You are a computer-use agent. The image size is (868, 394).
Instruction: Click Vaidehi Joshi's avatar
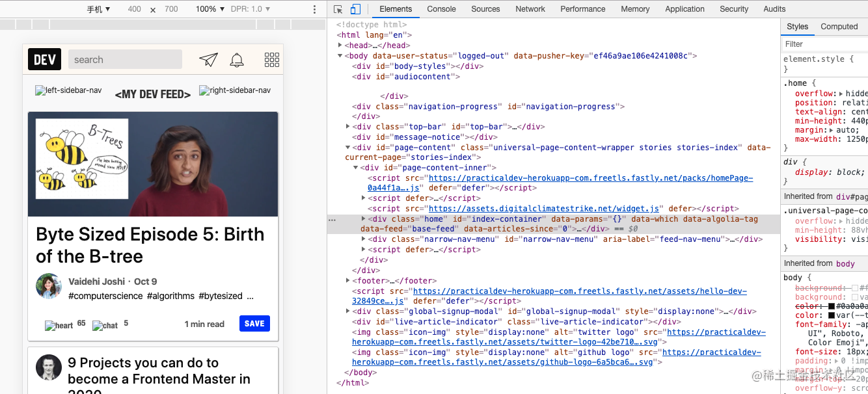(x=49, y=286)
